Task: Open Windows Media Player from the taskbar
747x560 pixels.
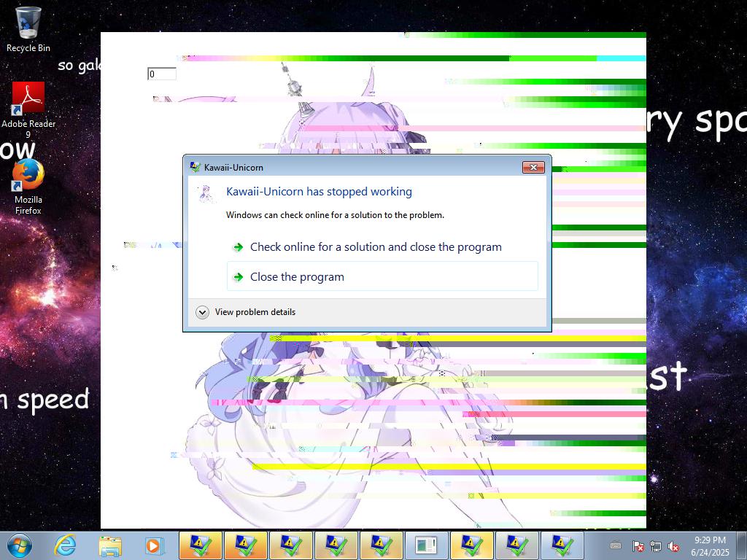Action: point(155,545)
